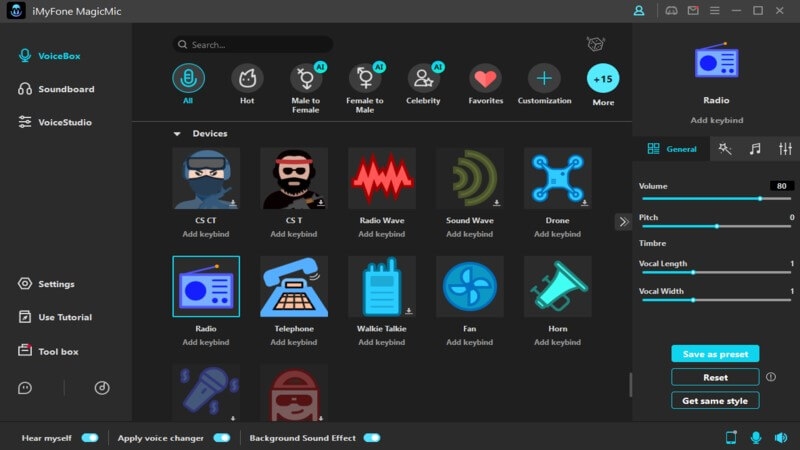Click the mobile device icon in bottom bar

tap(731, 437)
